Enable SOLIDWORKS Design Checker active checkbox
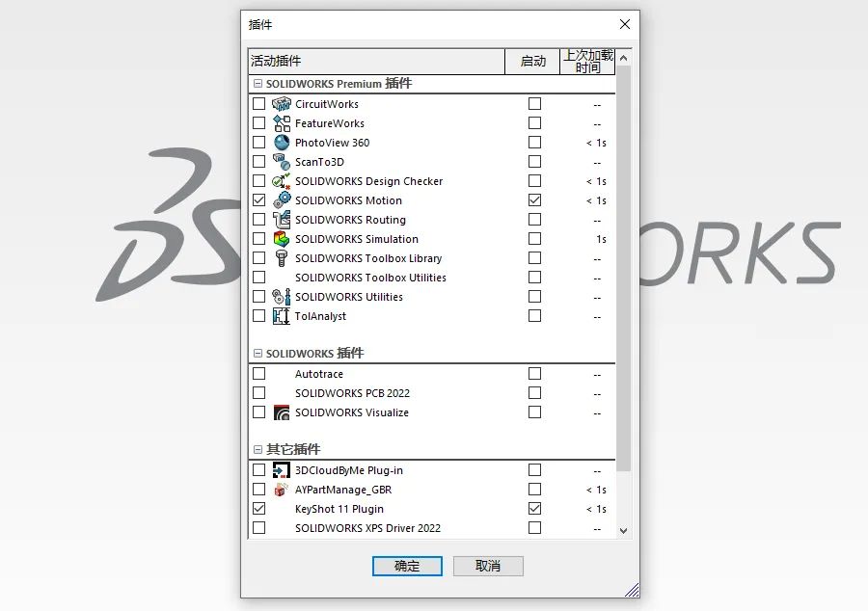This screenshot has height=611, width=868. coord(258,181)
